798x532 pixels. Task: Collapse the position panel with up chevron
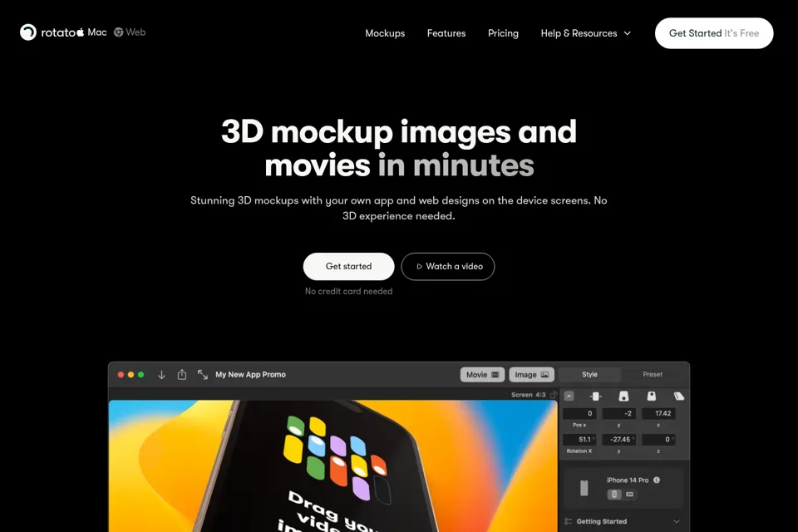pos(569,396)
